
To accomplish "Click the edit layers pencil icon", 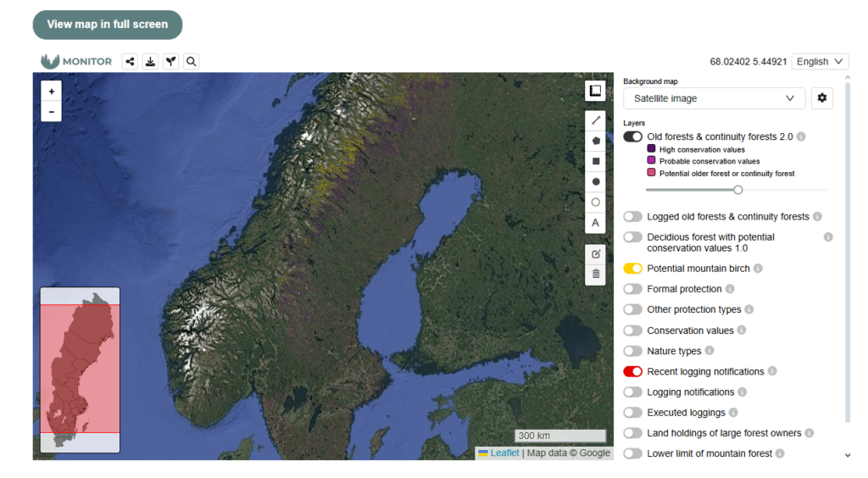I will [596, 253].
